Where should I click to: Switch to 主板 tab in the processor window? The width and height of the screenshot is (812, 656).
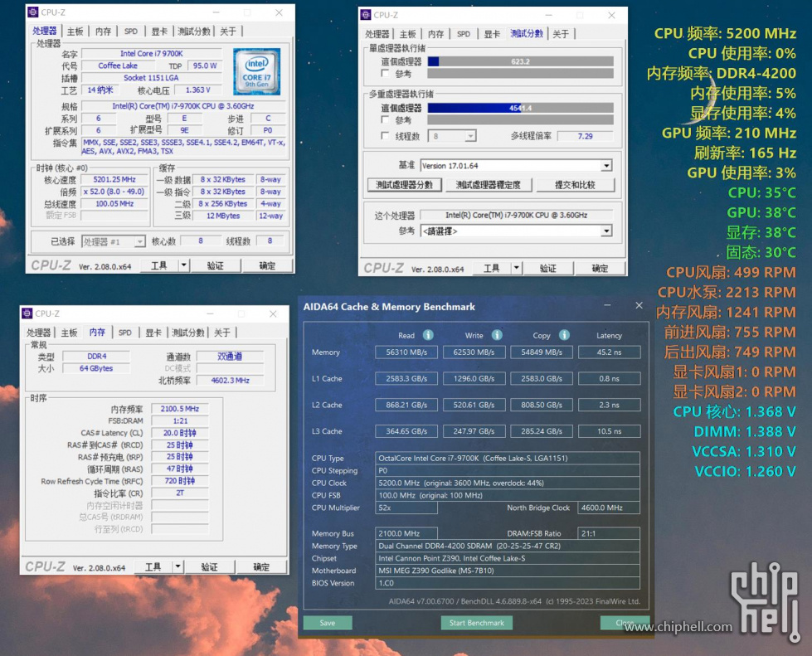[x=75, y=32]
